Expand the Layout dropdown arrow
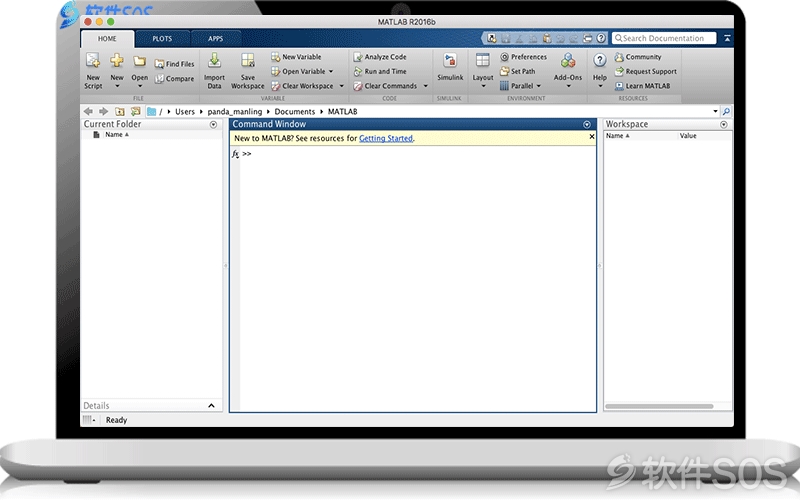This screenshot has height=500, width=800. 483,86
